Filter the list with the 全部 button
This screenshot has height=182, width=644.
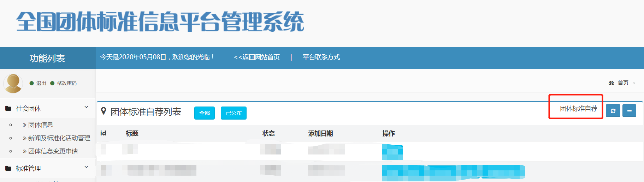click(204, 113)
